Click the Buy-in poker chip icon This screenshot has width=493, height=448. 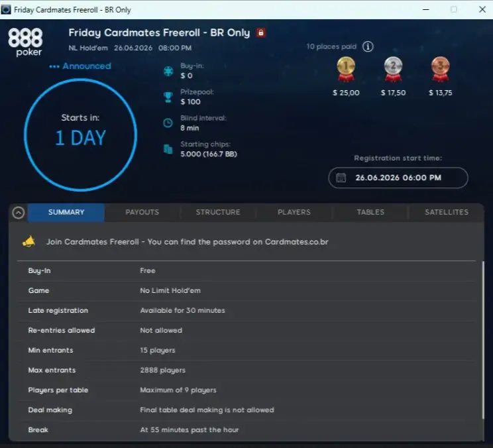(x=168, y=71)
